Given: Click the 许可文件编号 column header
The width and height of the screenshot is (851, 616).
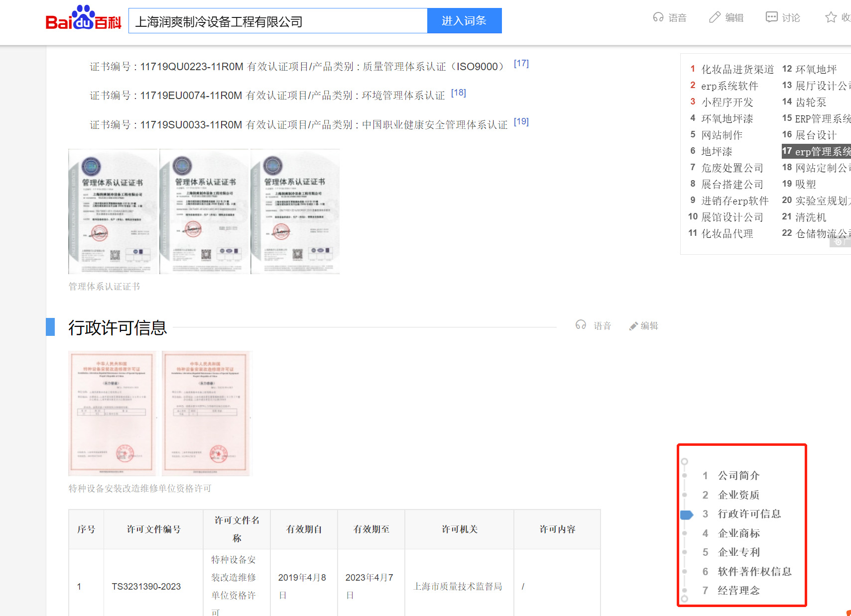Looking at the screenshot, I should coord(154,529).
